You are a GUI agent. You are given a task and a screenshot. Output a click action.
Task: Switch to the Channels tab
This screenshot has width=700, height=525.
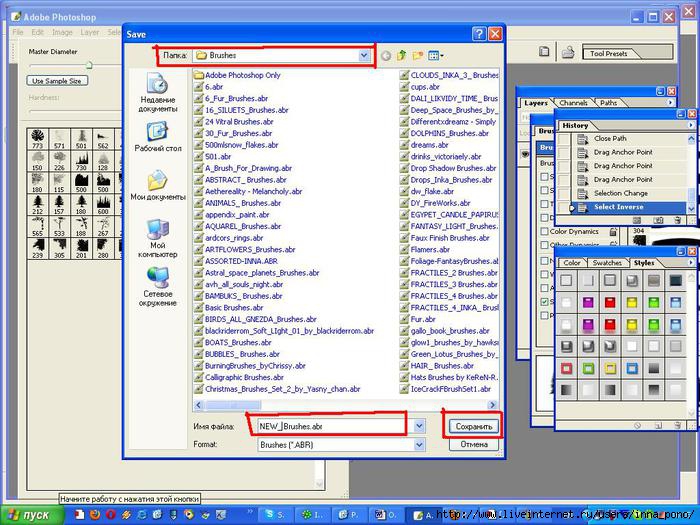[x=573, y=103]
